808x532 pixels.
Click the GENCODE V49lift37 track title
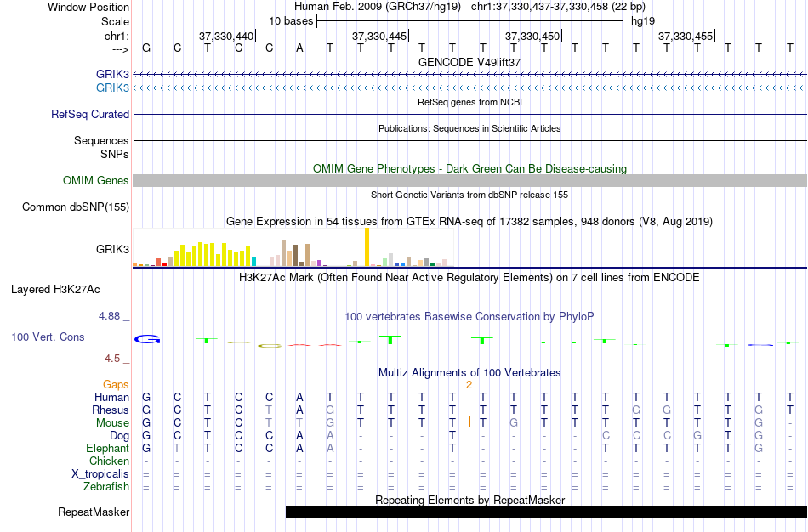pos(469,62)
